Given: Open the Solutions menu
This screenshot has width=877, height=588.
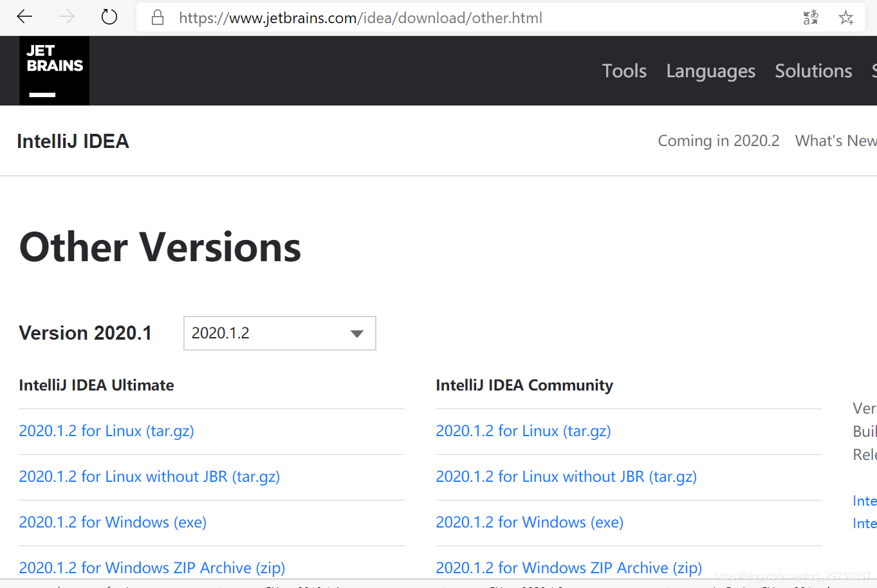Looking at the screenshot, I should (813, 71).
